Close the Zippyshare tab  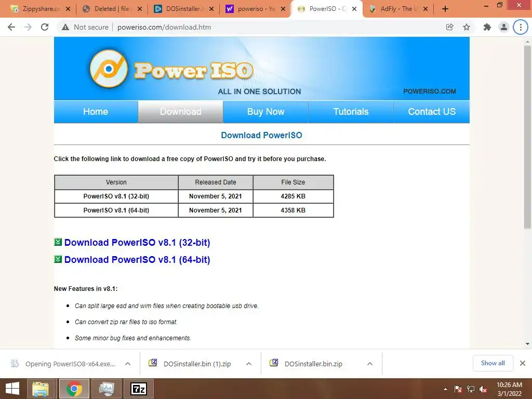pos(68,9)
